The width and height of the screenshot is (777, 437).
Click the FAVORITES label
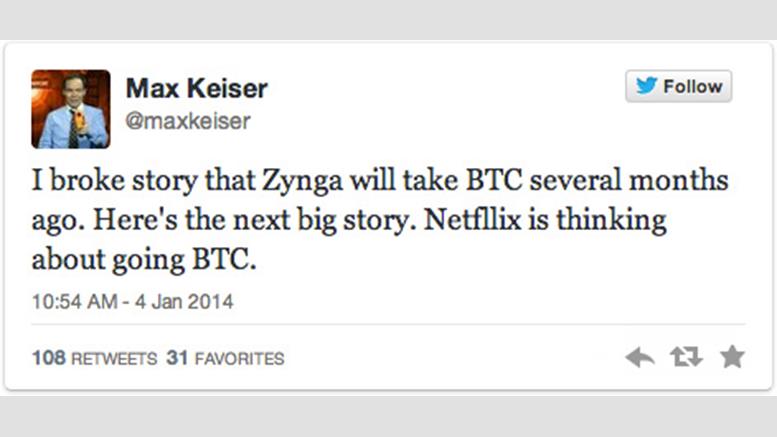239,358
